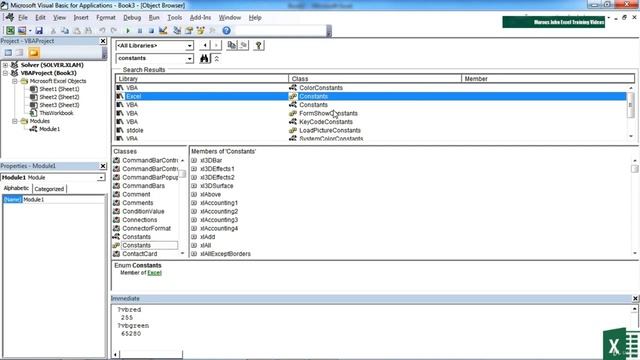Collapse Microsoft Excel Objects folder
The width and height of the screenshot is (640, 360).
pyautogui.click(x=15, y=81)
